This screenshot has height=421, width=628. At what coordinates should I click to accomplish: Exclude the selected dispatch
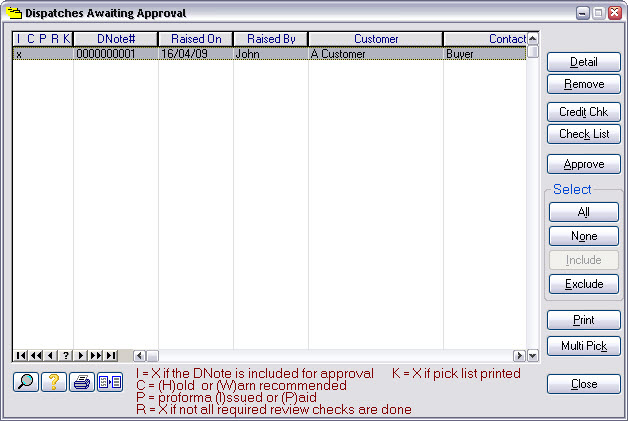[x=584, y=284]
